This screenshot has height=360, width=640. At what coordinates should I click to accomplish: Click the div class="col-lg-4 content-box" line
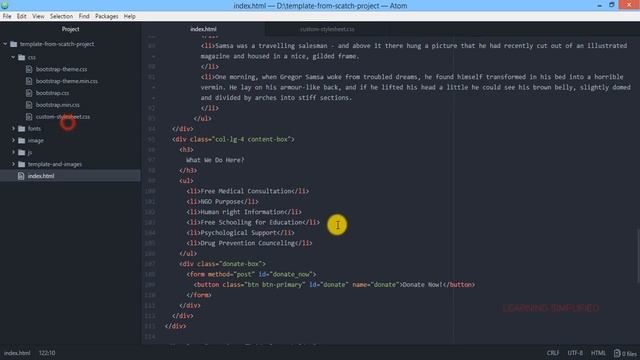point(233,139)
